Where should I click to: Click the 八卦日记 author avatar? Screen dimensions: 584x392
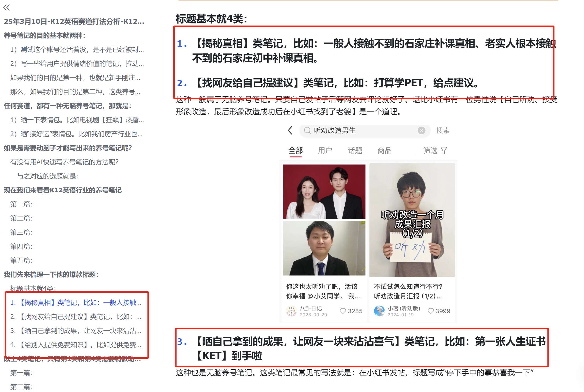[x=291, y=311]
